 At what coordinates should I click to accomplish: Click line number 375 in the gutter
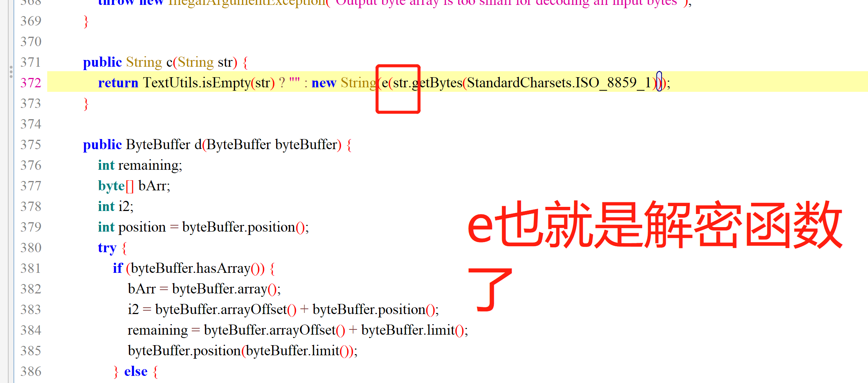click(31, 145)
